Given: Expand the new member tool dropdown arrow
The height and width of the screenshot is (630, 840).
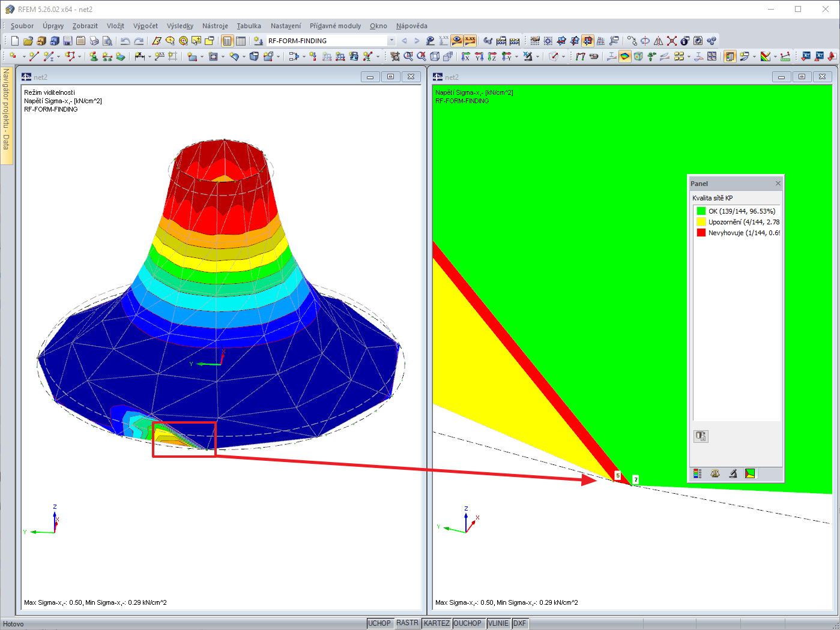Looking at the screenshot, I should pos(58,56).
